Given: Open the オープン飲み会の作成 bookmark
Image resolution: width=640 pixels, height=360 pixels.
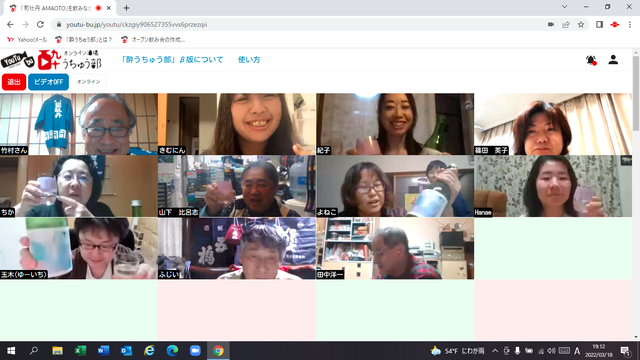Looking at the screenshot, I should [153, 40].
